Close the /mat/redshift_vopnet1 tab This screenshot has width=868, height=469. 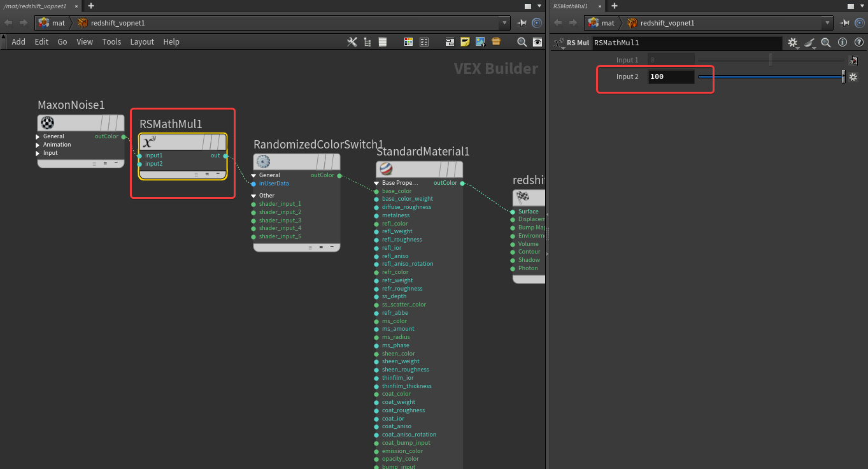click(x=76, y=6)
